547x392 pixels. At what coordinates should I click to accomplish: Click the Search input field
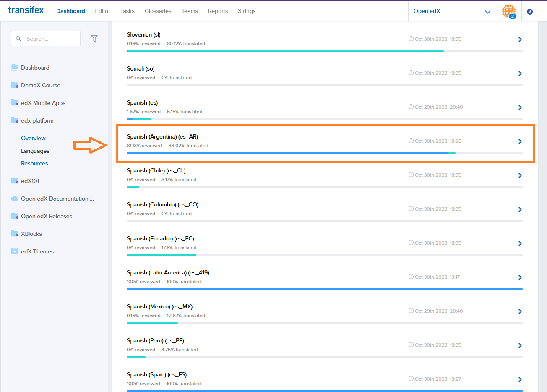pyautogui.click(x=50, y=39)
